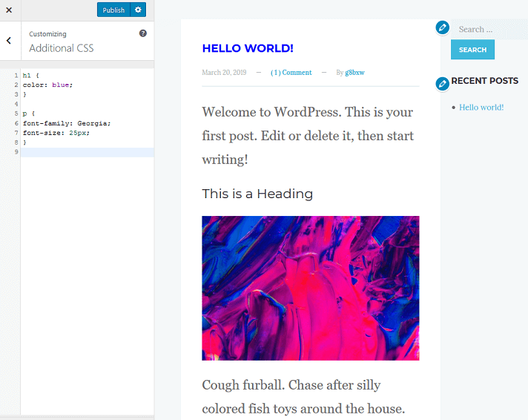This screenshot has height=420, width=528.
Task: Click the edit pencil beside Recent Posts
Action: pos(443,83)
